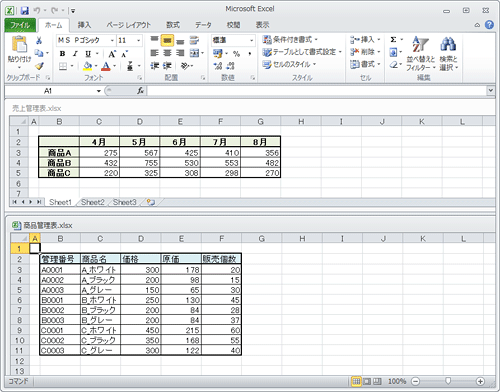
Task: Apply percent style
Action: (236, 54)
